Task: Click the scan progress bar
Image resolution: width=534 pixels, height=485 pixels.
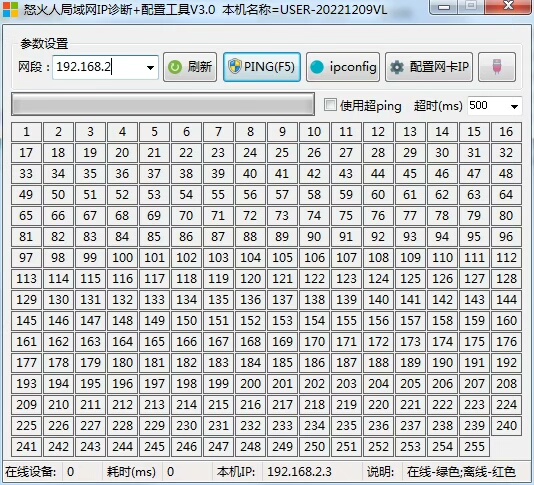Action: 163,104
